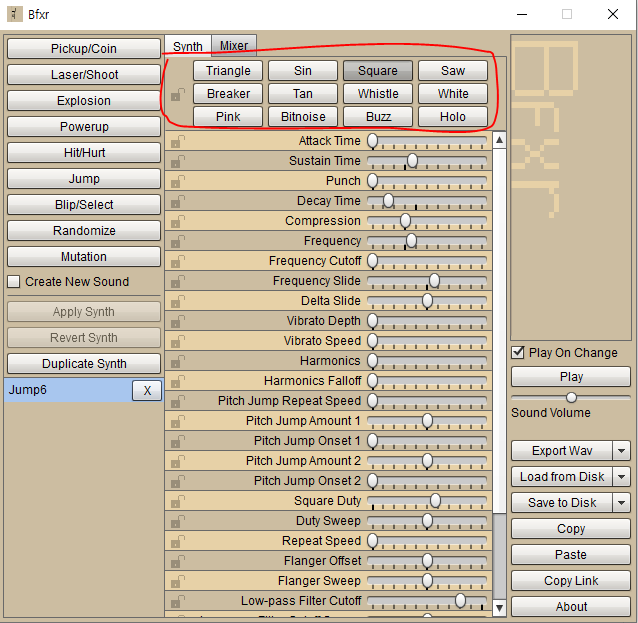The height and width of the screenshot is (623, 638).
Task: Click the lock icon beside Repeat Speed
Action: click(177, 540)
